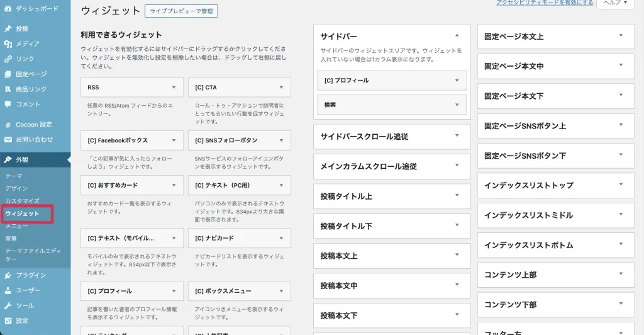Open media via the メディア icon

tap(8, 44)
